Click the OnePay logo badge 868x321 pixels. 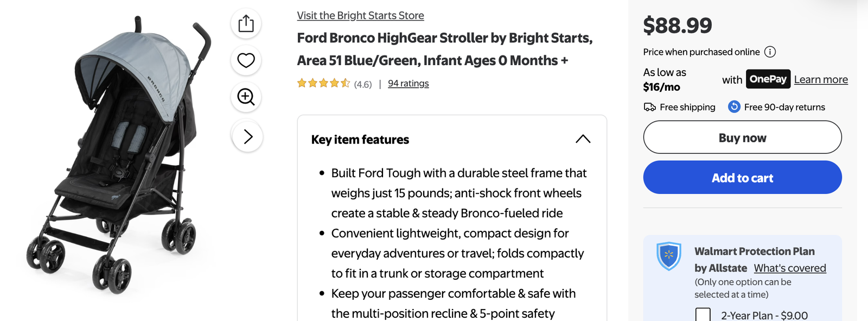pos(768,79)
